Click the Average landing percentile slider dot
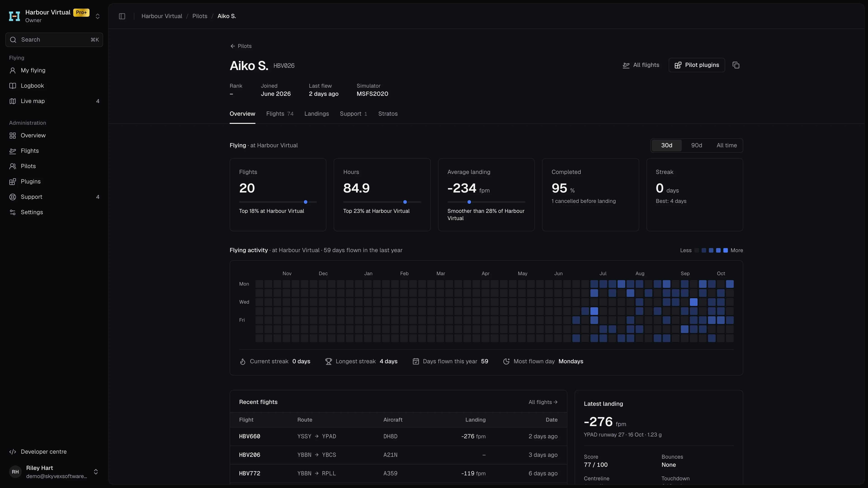868x488 pixels. coord(469,202)
